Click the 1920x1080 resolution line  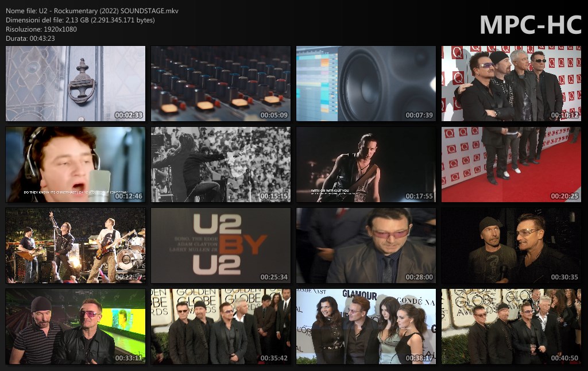click(41, 29)
